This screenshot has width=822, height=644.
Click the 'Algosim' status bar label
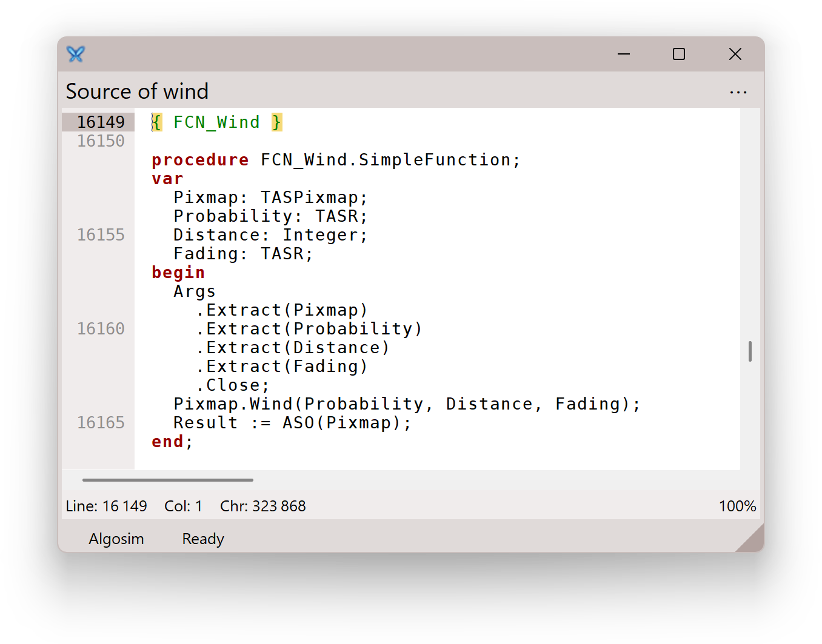[116, 539]
